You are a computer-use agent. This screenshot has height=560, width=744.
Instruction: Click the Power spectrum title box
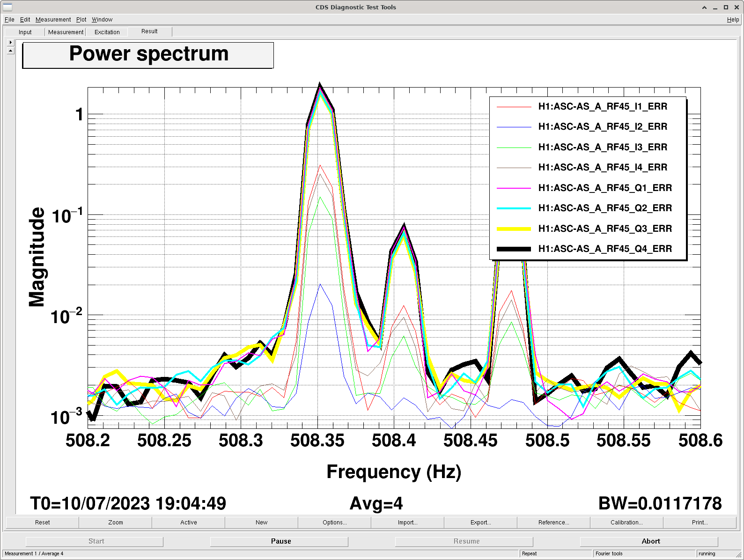[148, 55]
